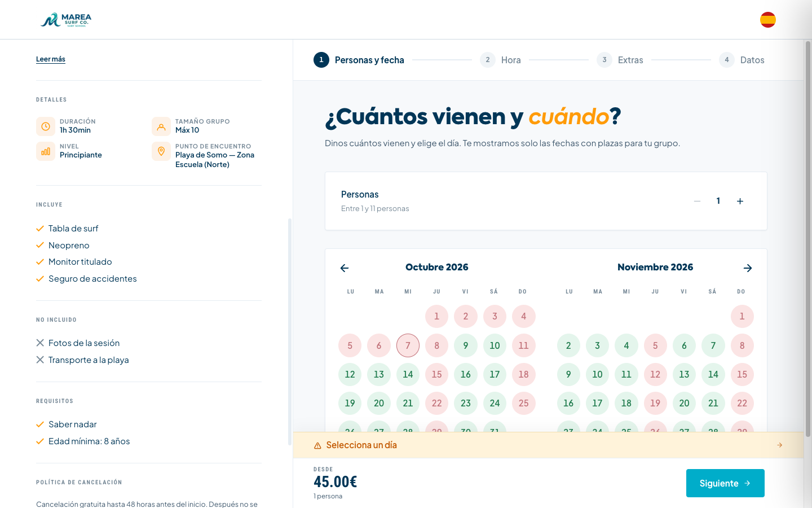Image resolution: width=812 pixels, height=508 pixels.
Task: Select November 14 in the calendar
Action: pyautogui.click(x=713, y=374)
